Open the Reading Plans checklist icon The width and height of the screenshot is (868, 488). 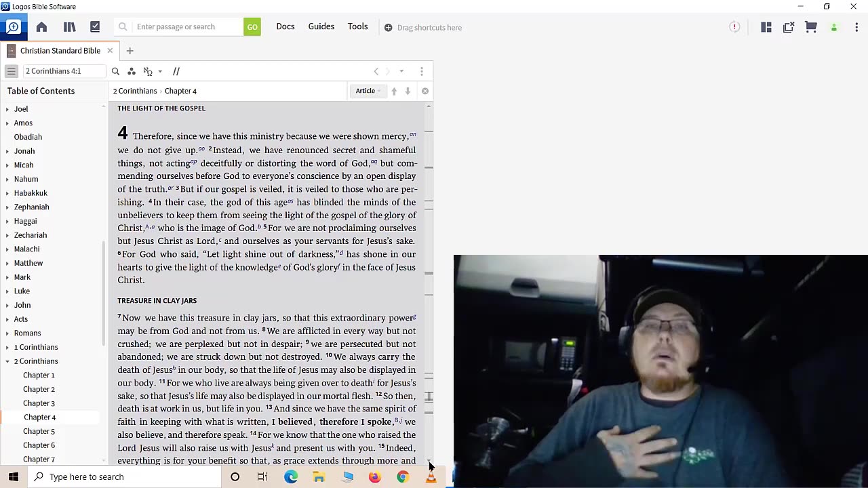95,27
